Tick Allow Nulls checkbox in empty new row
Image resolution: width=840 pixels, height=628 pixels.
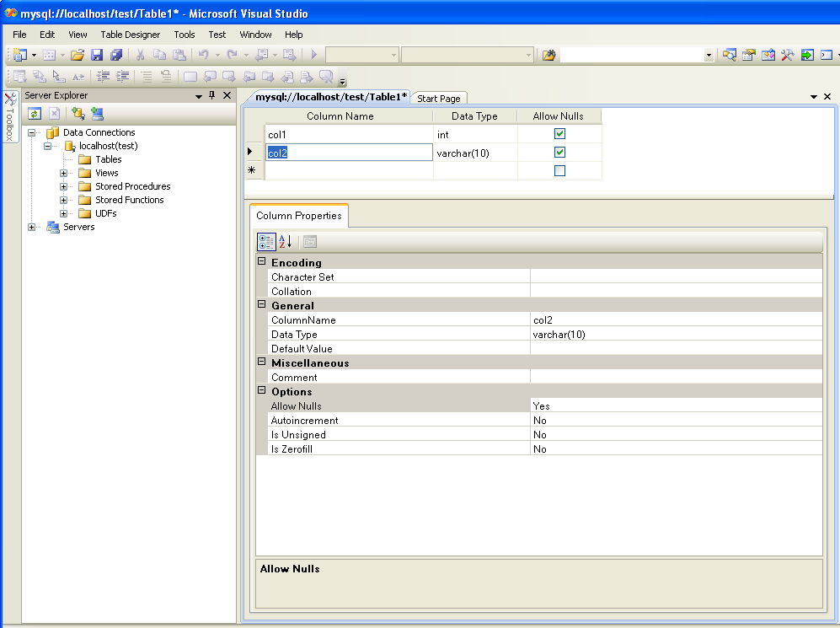coord(559,171)
